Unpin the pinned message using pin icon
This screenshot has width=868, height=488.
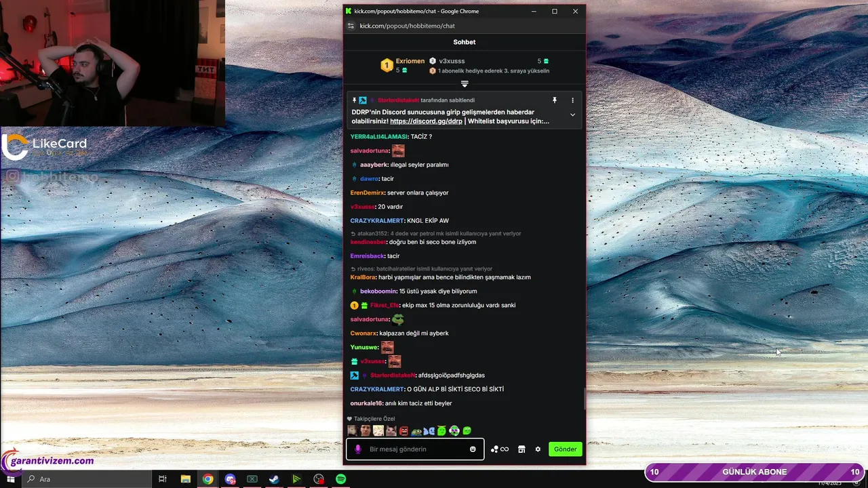(x=554, y=100)
